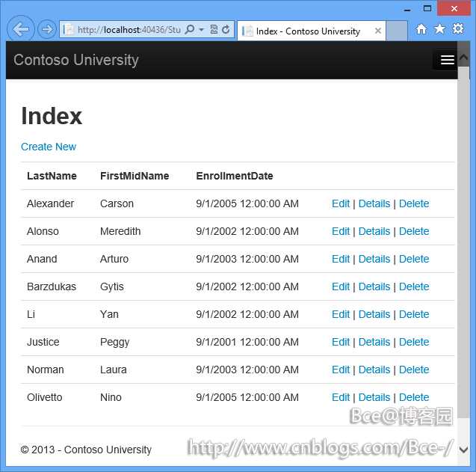This screenshot has width=476, height=472.
Task: Minimize the browser window
Action: [x=407, y=10]
